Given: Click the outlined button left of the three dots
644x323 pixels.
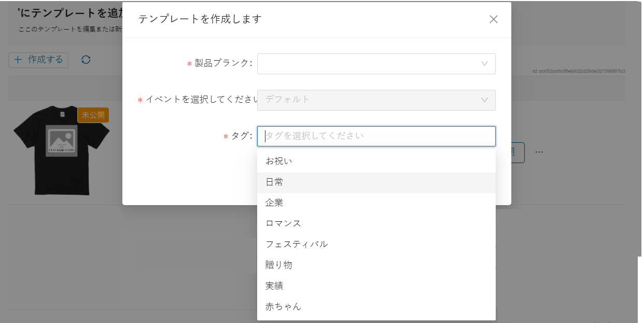Looking at the screenshot, I should [517, 153].
